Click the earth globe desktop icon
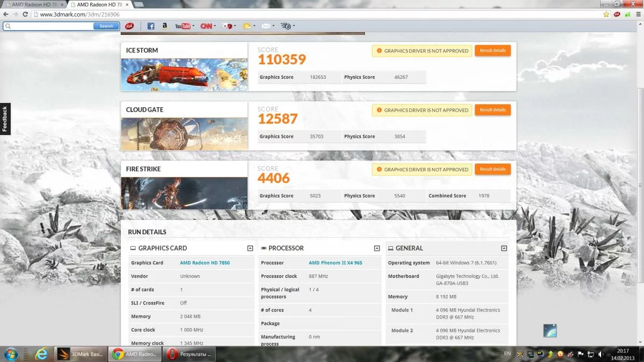 pyautogui.click(x=550, y=330)
